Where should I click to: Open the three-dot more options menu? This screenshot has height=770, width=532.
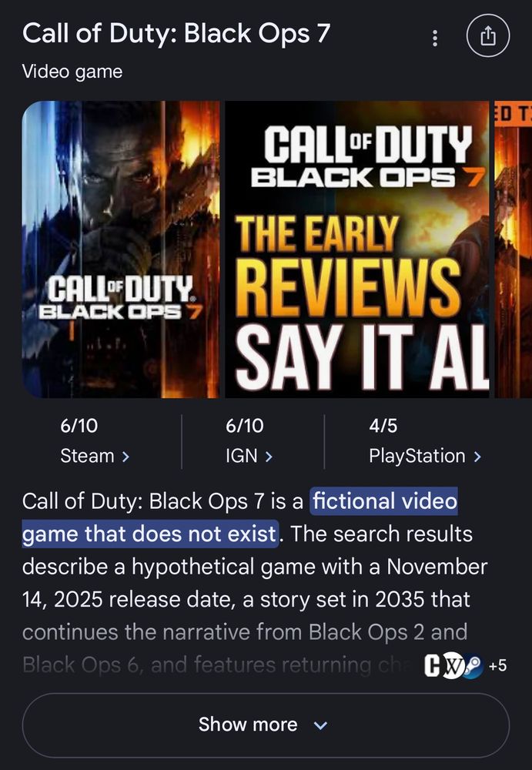click(x=434, y=37)
